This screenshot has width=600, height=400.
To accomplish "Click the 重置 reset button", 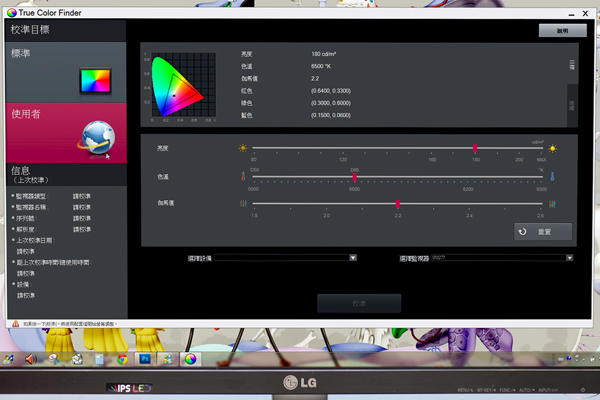I will 543,232.
